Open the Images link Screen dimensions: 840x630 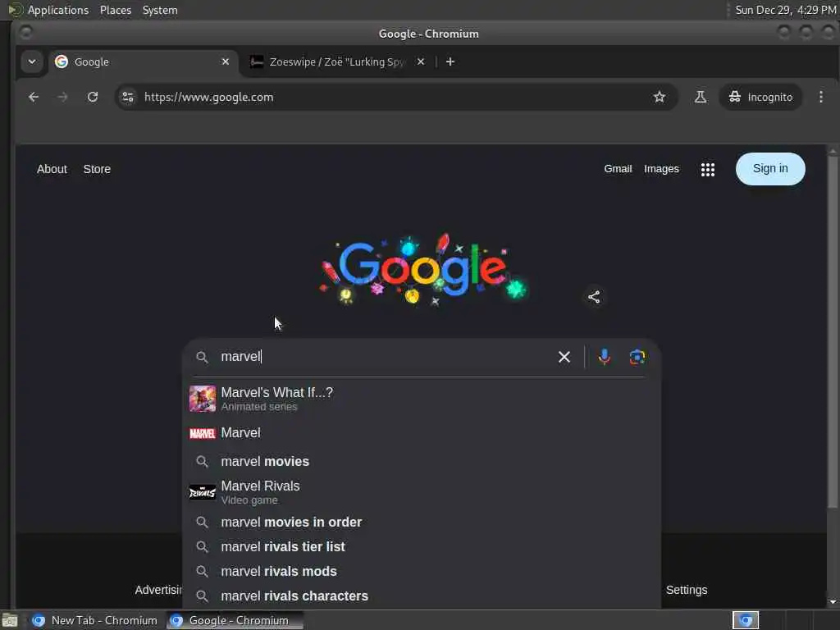[661, 169]
